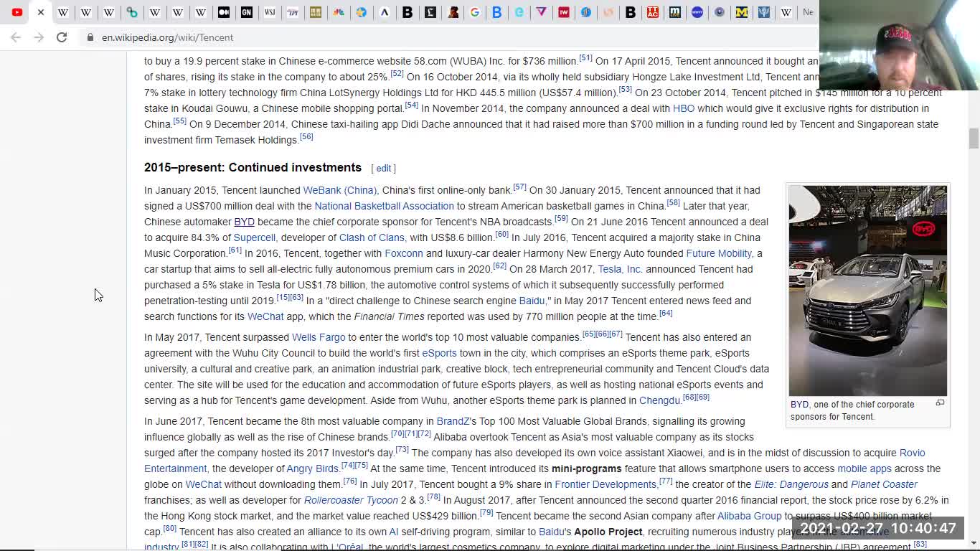Open the light-blue e icon tab
The image size is (980, 551).
[x=519, y=12]
